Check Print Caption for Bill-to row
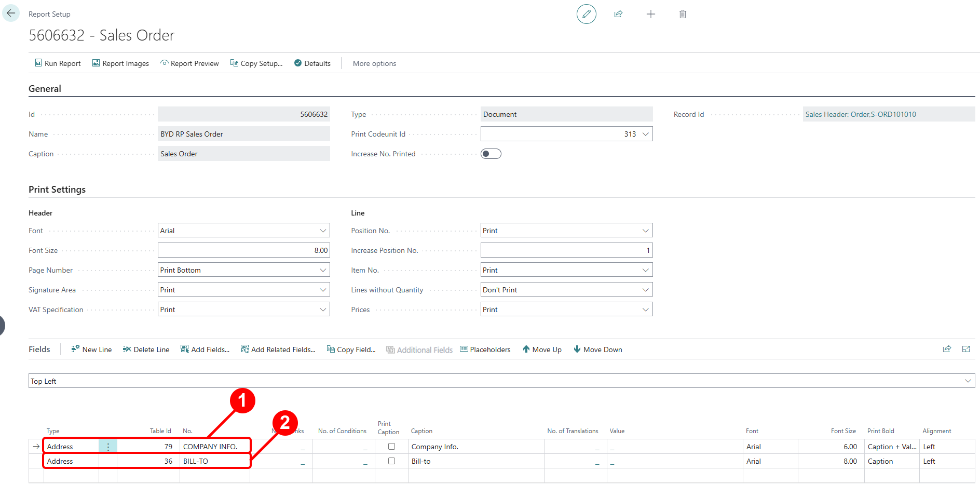980x484 pixels. (x=391, y=461)
